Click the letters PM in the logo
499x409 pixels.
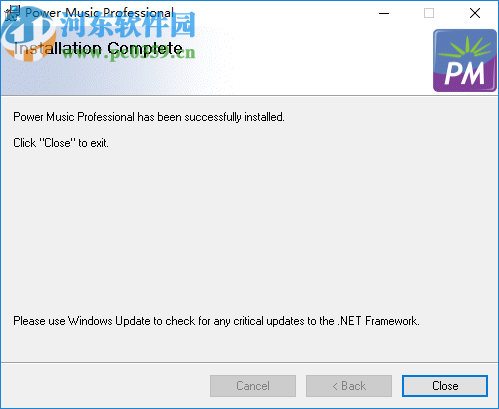point(465,73)
